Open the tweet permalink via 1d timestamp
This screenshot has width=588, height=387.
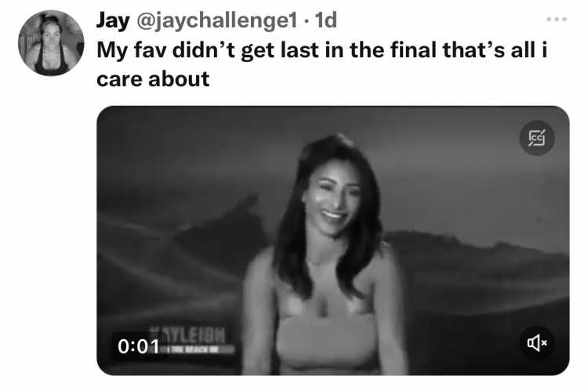pyautogui.click(x=325, y=20)
